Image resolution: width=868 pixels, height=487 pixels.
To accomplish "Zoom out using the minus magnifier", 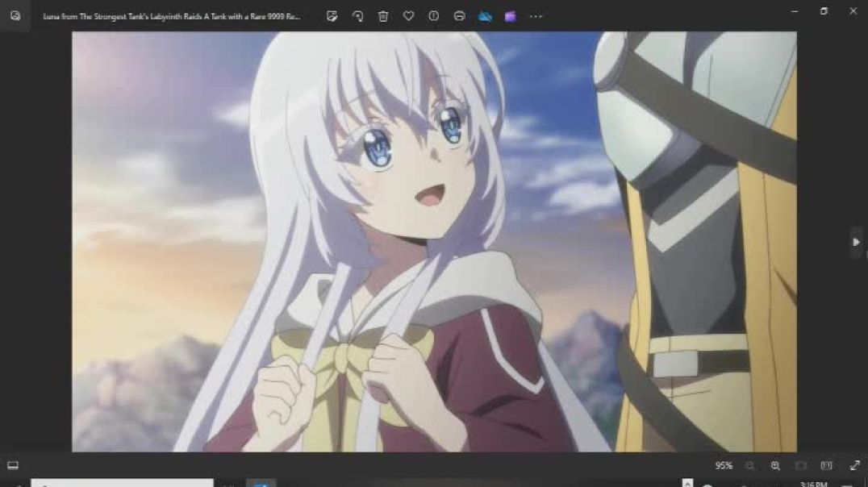I will tap(749, 466).
